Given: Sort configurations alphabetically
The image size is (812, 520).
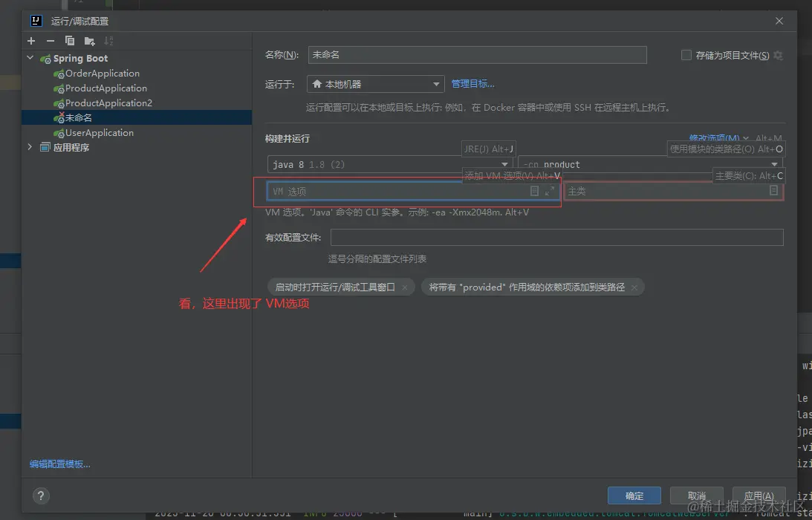Looking at the screenshot, I should pyautogui.click(x=108, y=41).
